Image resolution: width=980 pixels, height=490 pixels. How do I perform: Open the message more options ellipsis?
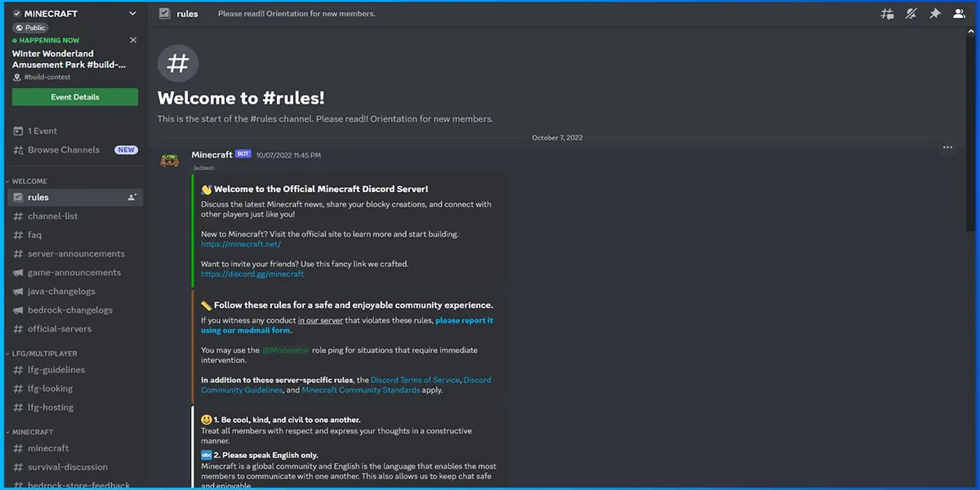click(x=947, y=148)
